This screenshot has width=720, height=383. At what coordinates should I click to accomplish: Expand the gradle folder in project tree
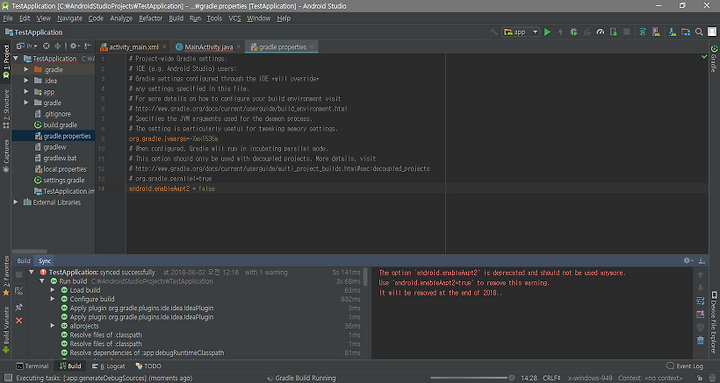pos(26,102)
